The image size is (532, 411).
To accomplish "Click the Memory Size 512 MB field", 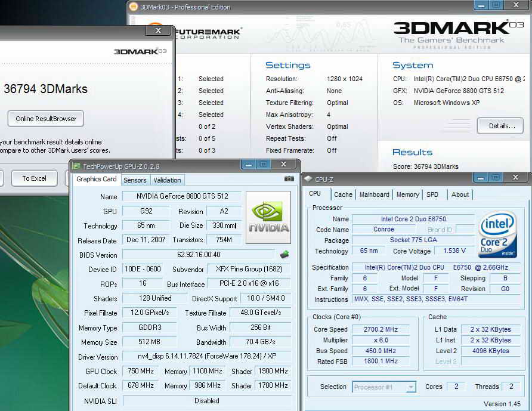I will tap(149, 342).
